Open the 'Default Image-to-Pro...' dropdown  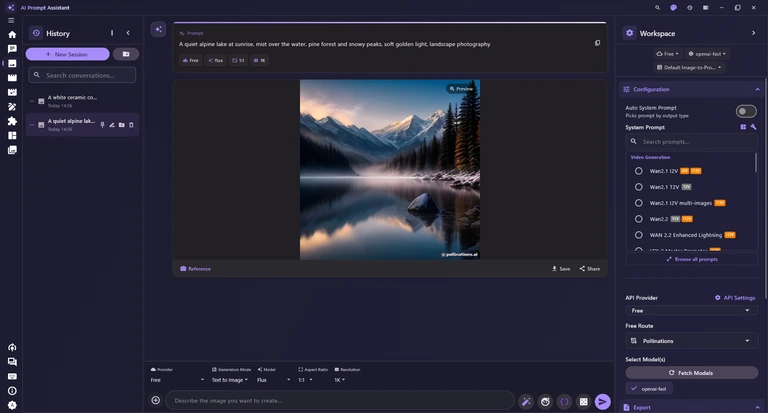tap(689, 67)
